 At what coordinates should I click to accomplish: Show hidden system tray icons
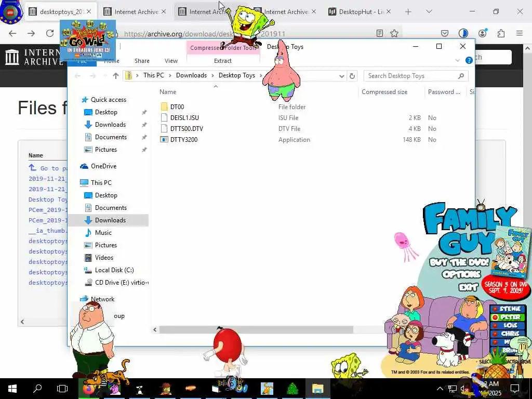click(440, 389)
